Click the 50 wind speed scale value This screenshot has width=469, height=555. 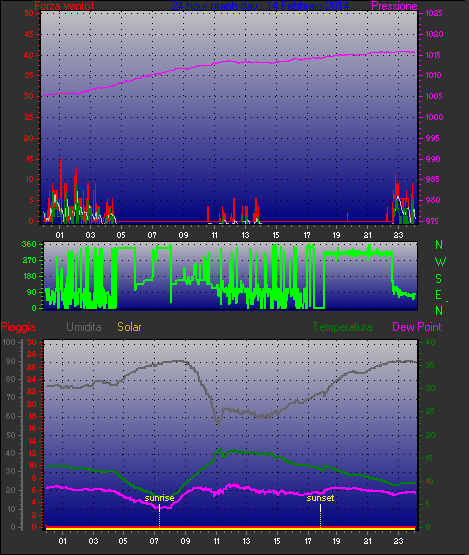(x=29, y=13)
